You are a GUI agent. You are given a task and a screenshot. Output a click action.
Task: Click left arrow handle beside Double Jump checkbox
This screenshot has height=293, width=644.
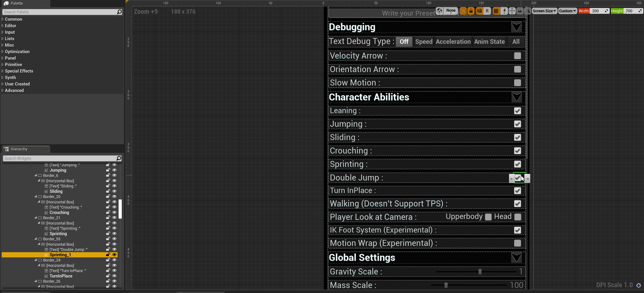pos(512,179)
